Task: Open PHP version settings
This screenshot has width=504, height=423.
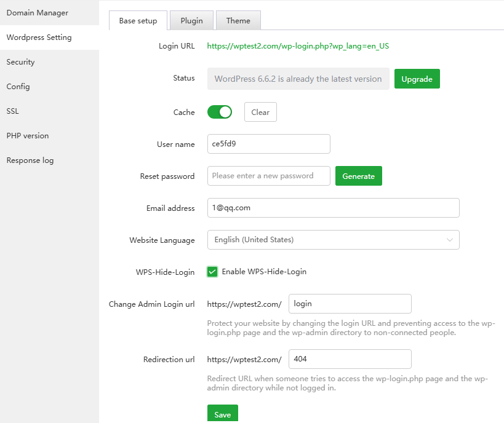Action: 28,136
